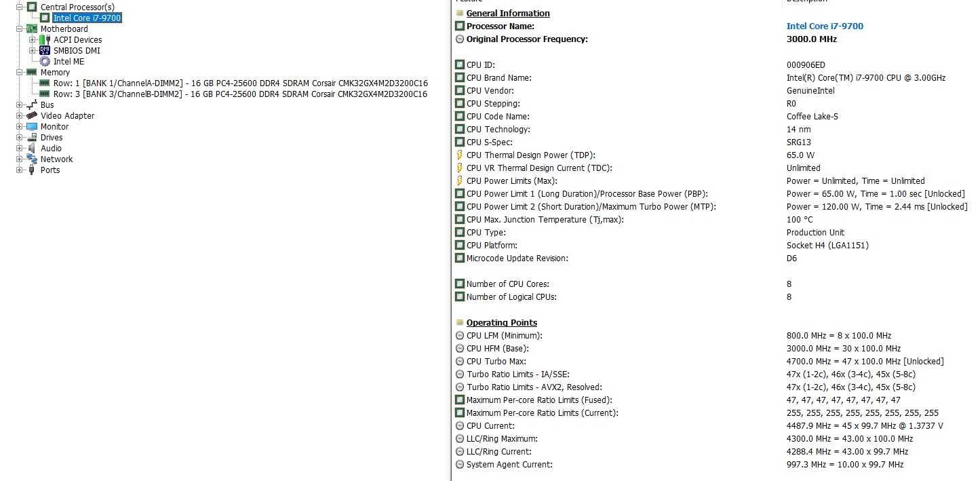
Task: Select the CPU Power Limit 1 row
Action: [x=716, y=193]
